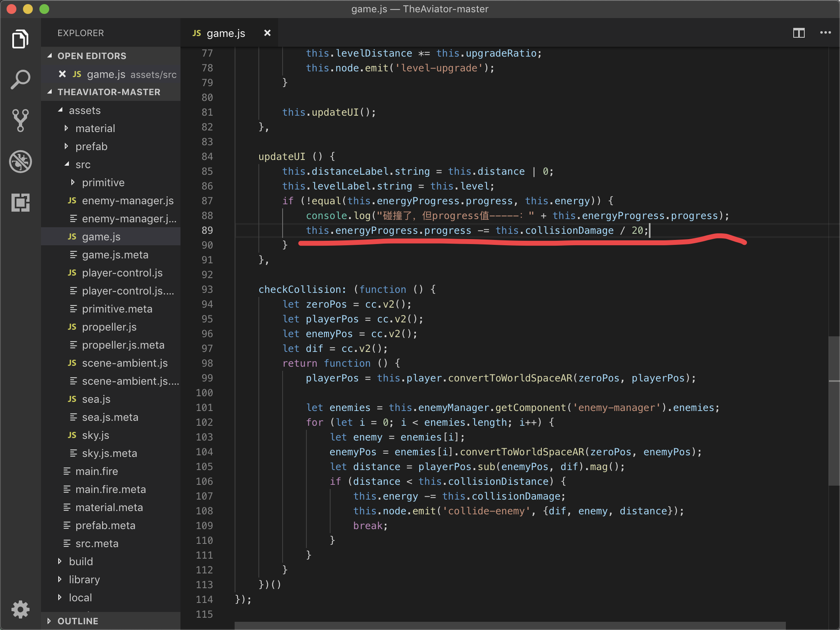Open the Source Control view icon
Viewport: 840px width, 630px height.
click(20, 120)
